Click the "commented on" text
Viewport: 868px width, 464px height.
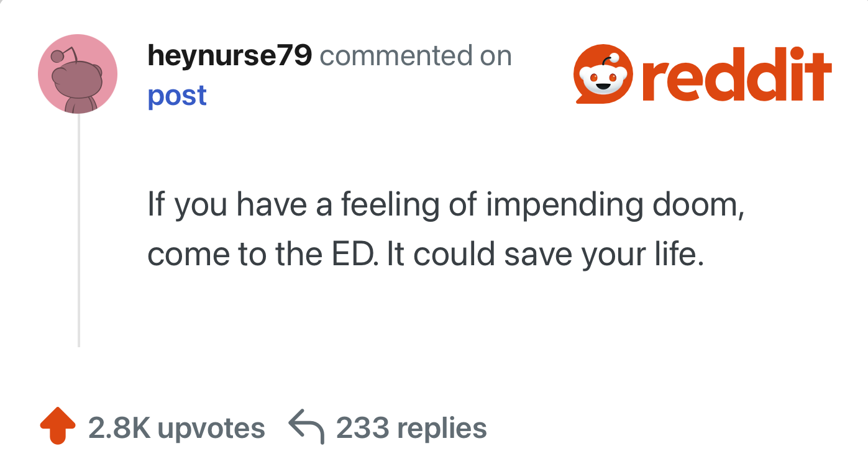click(x=416, y=57)
